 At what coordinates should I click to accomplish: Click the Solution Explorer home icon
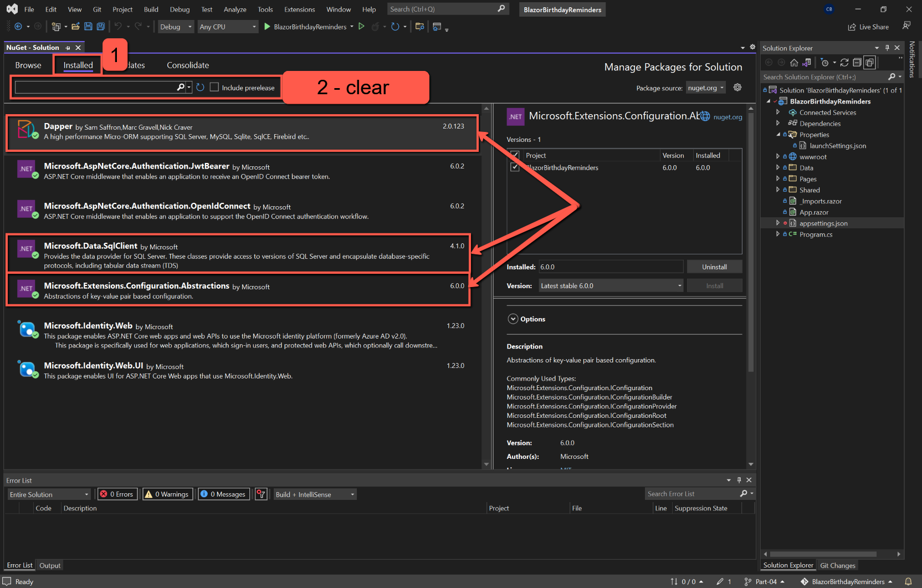pos(794,62)
